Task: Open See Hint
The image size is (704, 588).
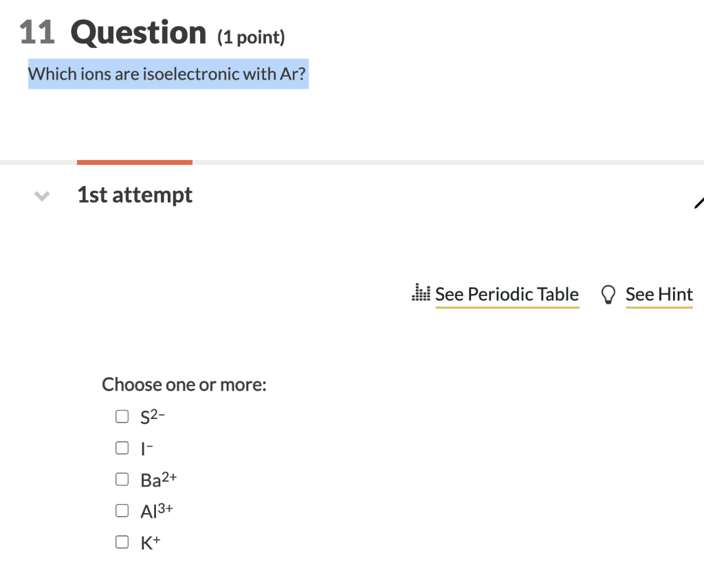Action: (x=659, y=294)
